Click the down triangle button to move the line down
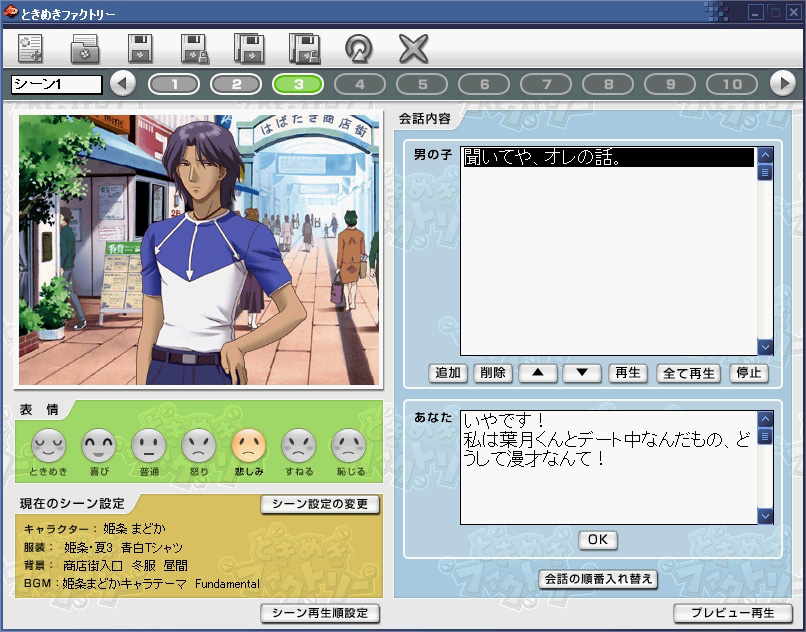Image resolution: width=806 pixels, height=632 pixels. tap(582, 373)
